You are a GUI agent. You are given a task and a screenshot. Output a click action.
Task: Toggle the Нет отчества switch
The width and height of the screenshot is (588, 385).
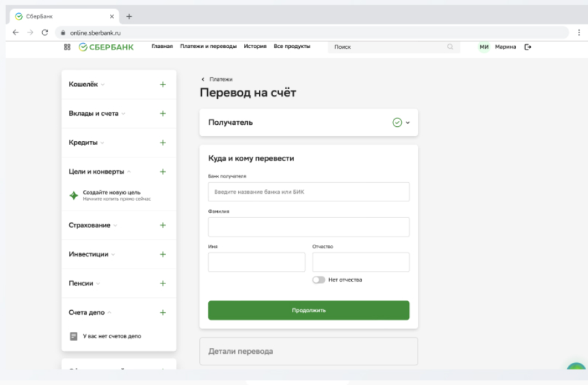coord(319,280)
